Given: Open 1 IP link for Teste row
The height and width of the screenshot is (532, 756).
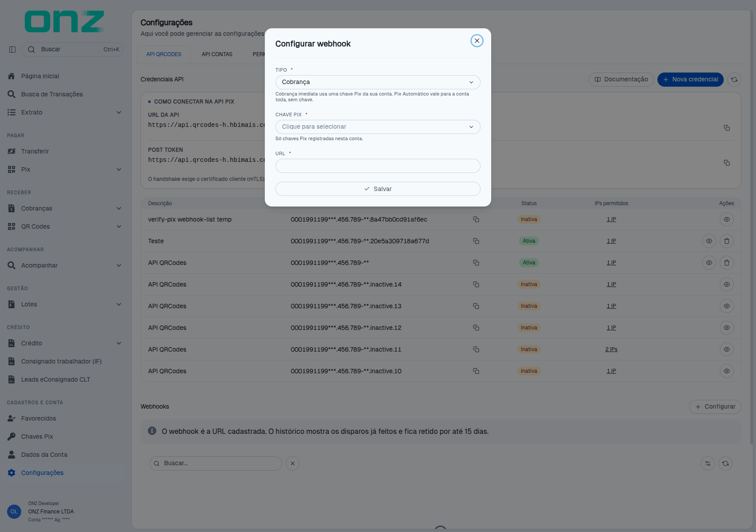Looking at the screenshot, I should pyautogui.click(x=611, y=241).
